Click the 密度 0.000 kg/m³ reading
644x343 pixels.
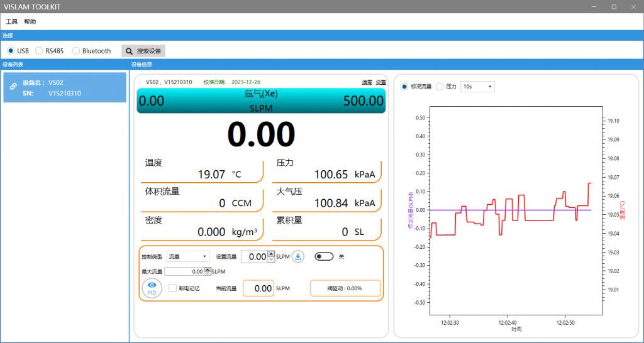click(202, 227)
